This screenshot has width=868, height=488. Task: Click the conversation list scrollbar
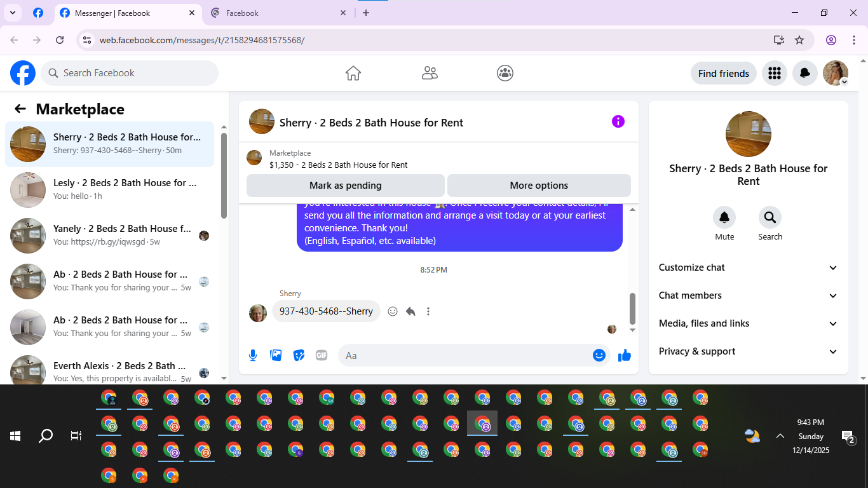click(224, 175)
